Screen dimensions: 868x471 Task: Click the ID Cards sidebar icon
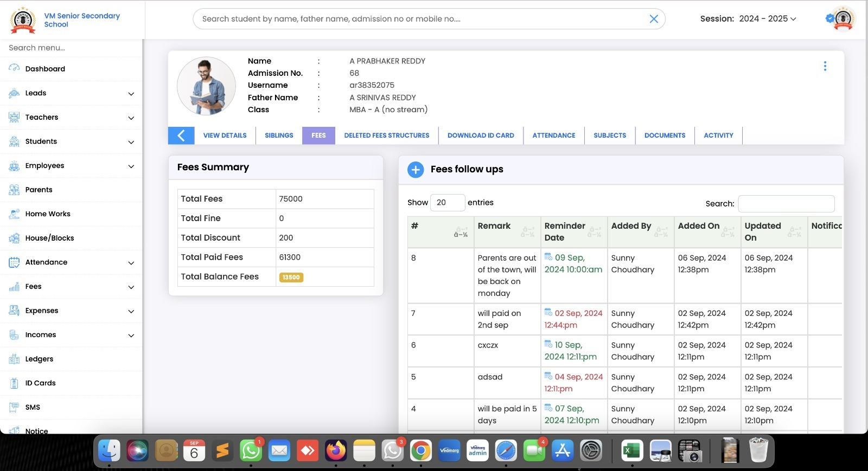click(14, 383)
